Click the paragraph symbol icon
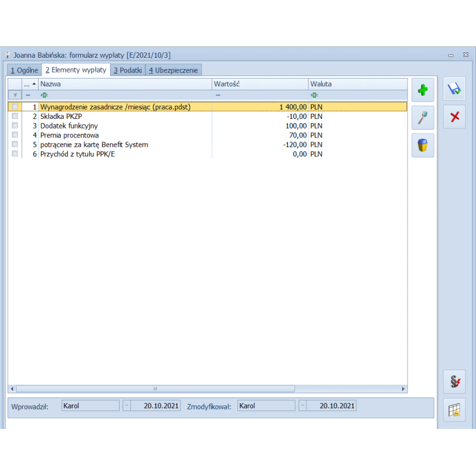The width and height of the screenshot is (476, 476). (x=455, y=381)
